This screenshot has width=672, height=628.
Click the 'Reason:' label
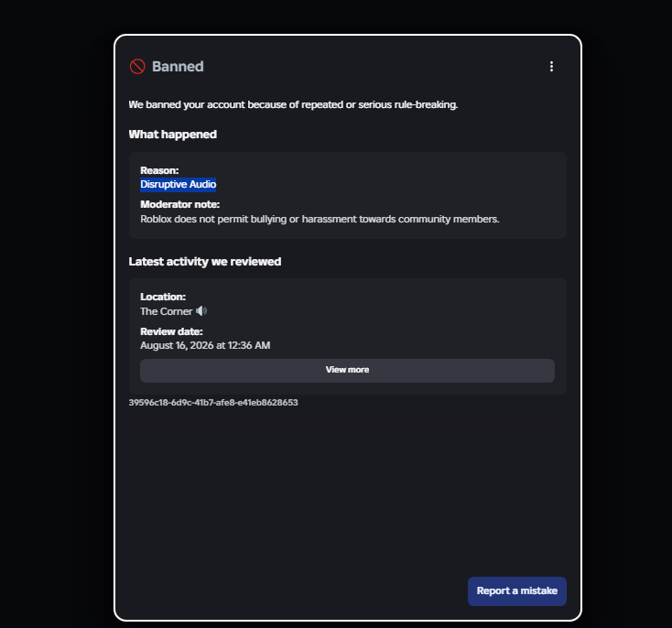pyautogui.click(x=159, y=170)
